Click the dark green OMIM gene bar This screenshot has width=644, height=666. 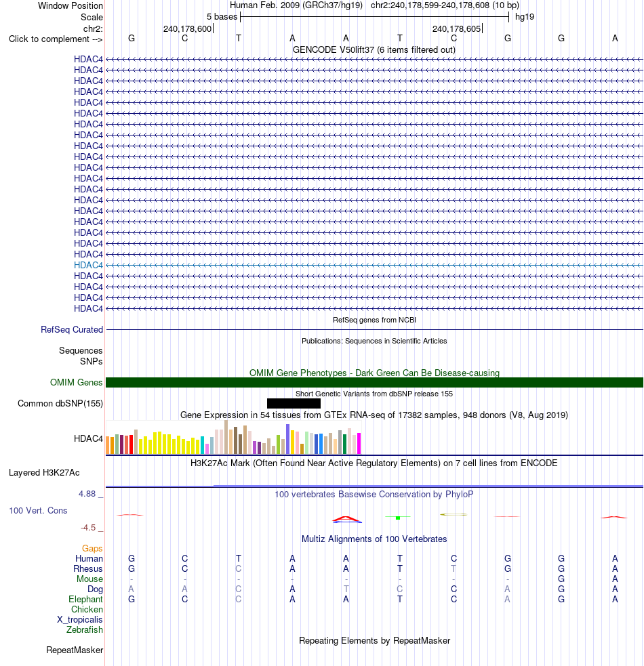374,382
